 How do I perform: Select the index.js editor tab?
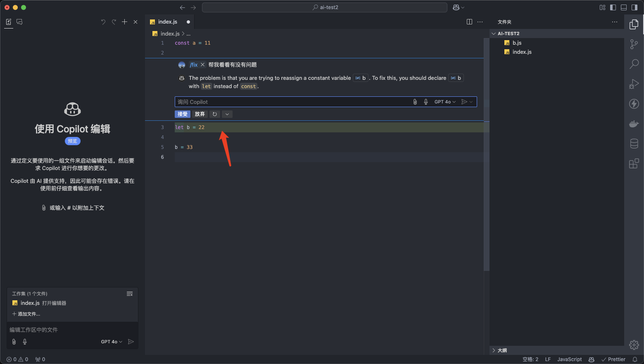point(170,22)
